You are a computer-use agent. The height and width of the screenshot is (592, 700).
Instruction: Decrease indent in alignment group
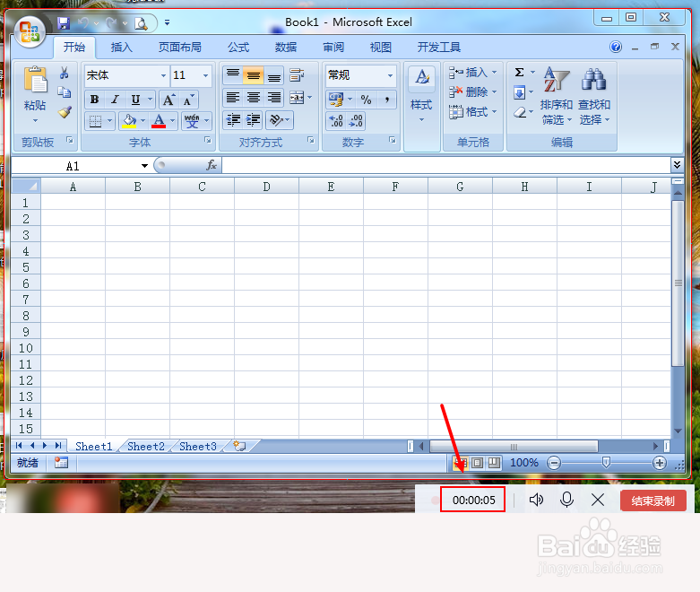(233, 119)
